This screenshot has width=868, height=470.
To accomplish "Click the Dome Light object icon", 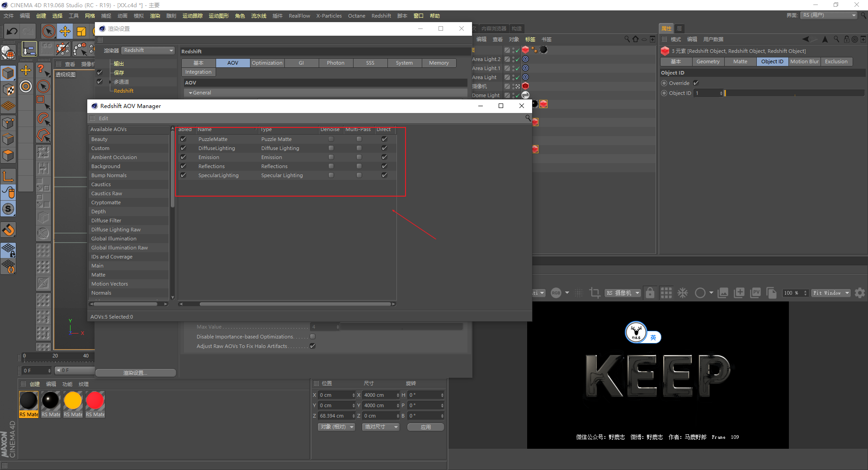I will (x=525, y=95).
